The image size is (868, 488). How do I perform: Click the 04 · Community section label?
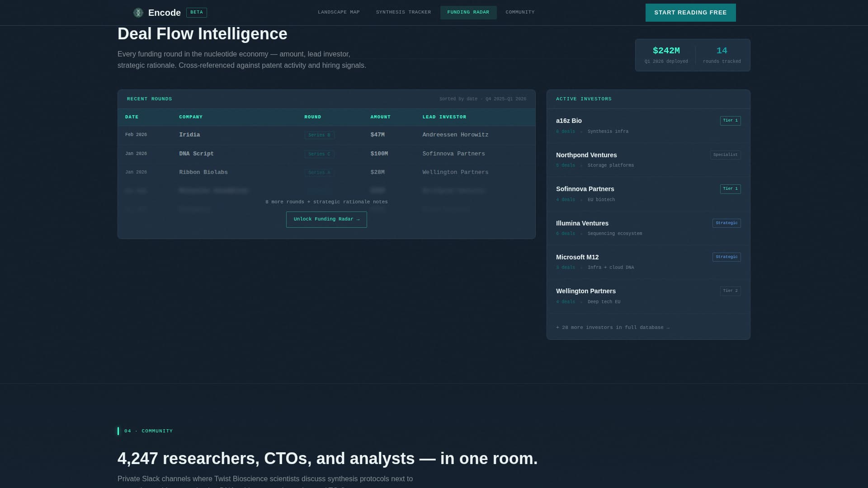[148, 431]
